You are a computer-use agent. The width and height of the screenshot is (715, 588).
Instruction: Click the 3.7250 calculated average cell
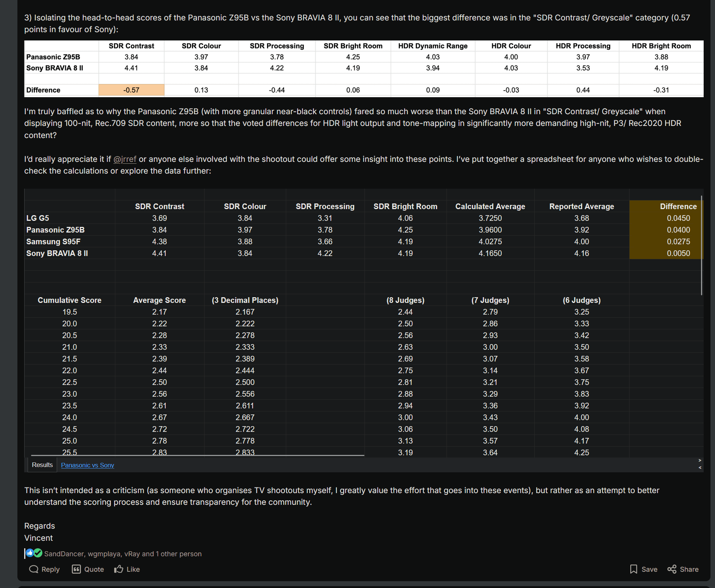(x=490, y=218)
